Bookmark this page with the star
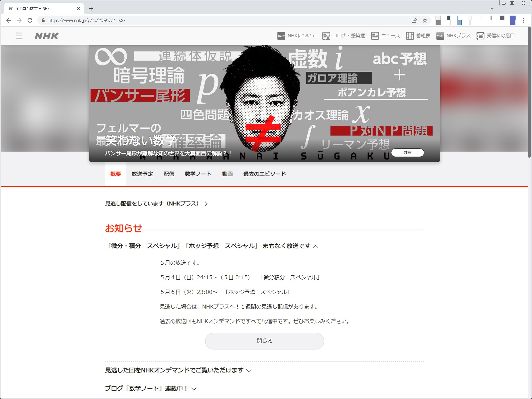This screenshot has width=532, height=399. (x=425, y=20)
